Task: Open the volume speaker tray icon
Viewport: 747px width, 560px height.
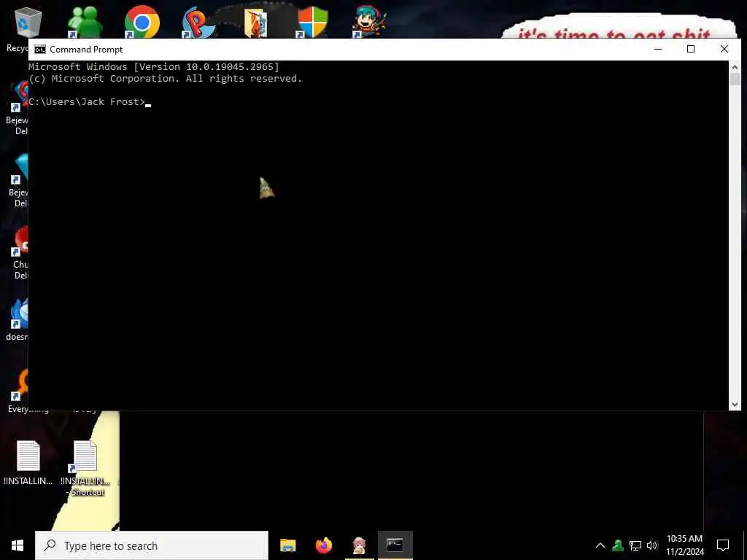Action: point(652,545)
